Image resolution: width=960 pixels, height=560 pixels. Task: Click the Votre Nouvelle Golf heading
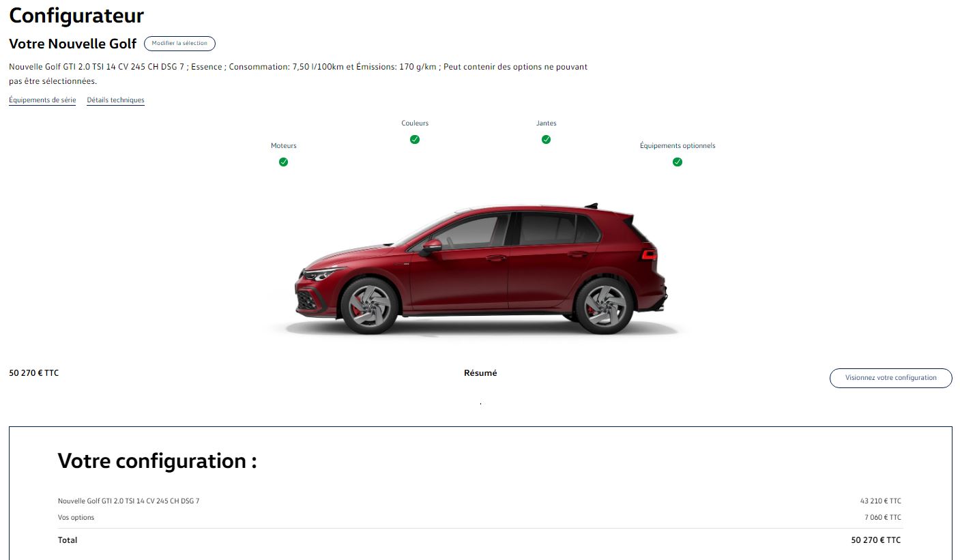(x=73, y=44)
